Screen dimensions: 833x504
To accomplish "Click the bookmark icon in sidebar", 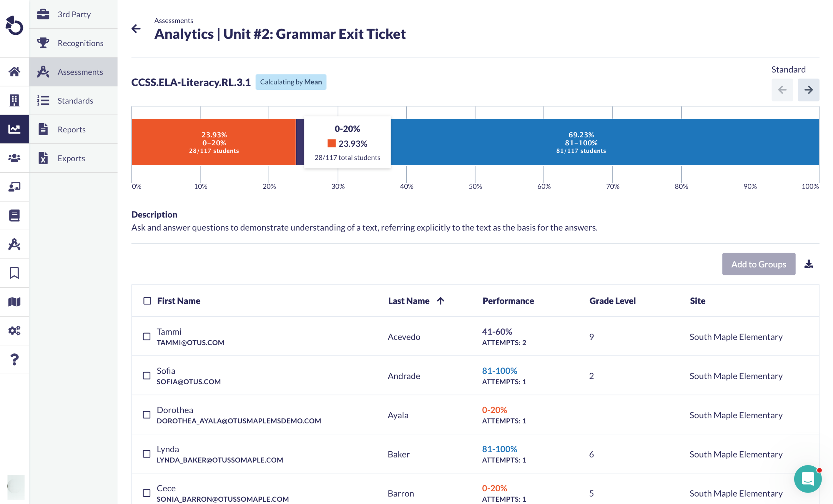I will point(14,273).
